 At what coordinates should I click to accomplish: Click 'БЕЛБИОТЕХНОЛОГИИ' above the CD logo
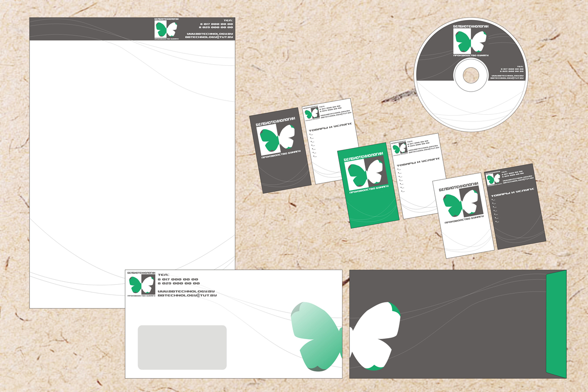tap(470, 25)
